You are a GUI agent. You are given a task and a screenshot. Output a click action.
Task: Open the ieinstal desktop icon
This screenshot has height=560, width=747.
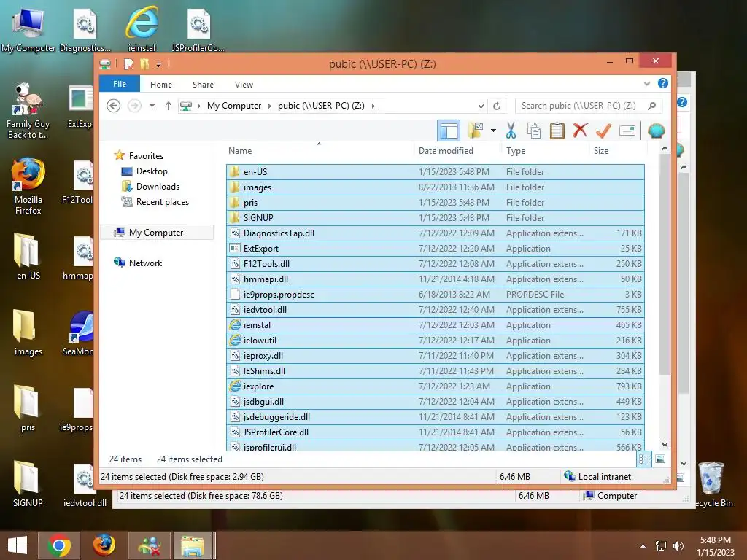click(142, 28)
